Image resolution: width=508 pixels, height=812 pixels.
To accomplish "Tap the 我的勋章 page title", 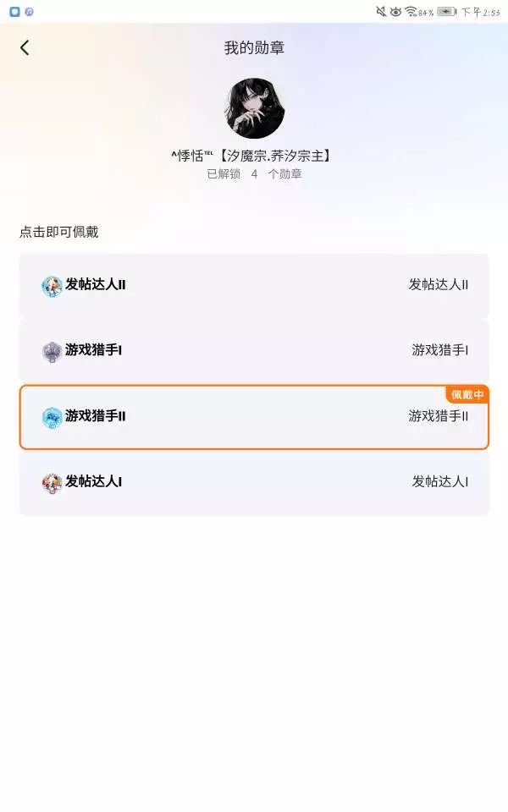I will [254, 47].
